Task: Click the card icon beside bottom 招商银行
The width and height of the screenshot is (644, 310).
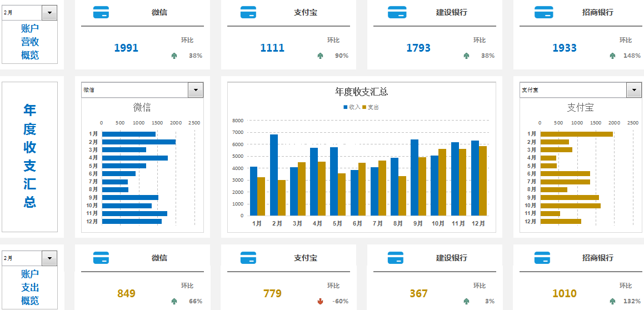Action: point(542,258)
